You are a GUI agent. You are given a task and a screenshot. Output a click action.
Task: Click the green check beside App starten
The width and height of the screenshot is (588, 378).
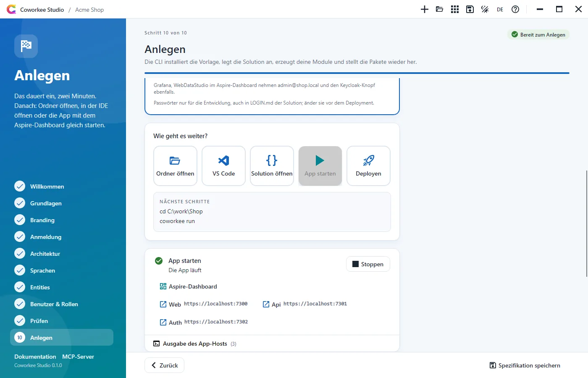click(x=159, y=261)
